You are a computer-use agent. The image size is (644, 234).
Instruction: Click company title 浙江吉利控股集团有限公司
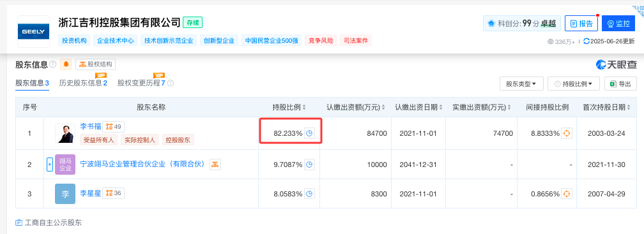119,22
